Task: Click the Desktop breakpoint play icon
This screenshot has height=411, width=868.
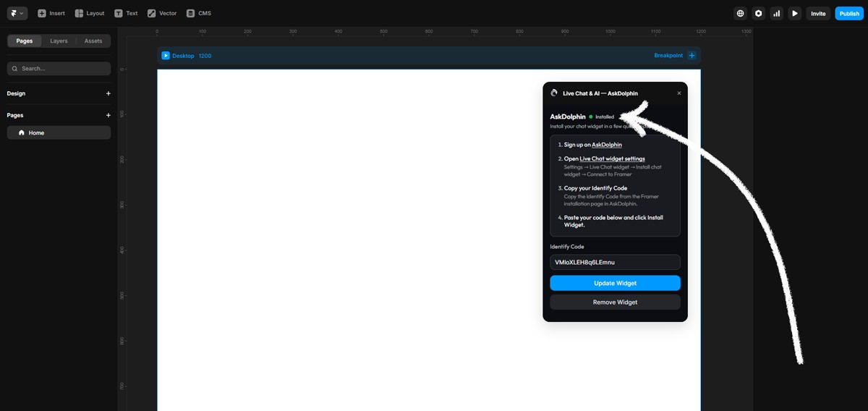Action: (x=166, y=55)
